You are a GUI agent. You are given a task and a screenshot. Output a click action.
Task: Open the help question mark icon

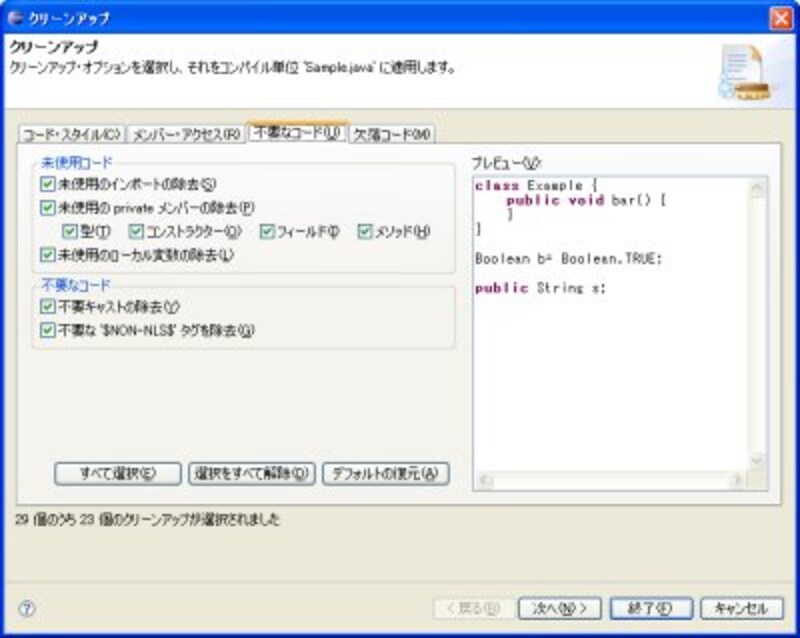[x=27, y=608]
